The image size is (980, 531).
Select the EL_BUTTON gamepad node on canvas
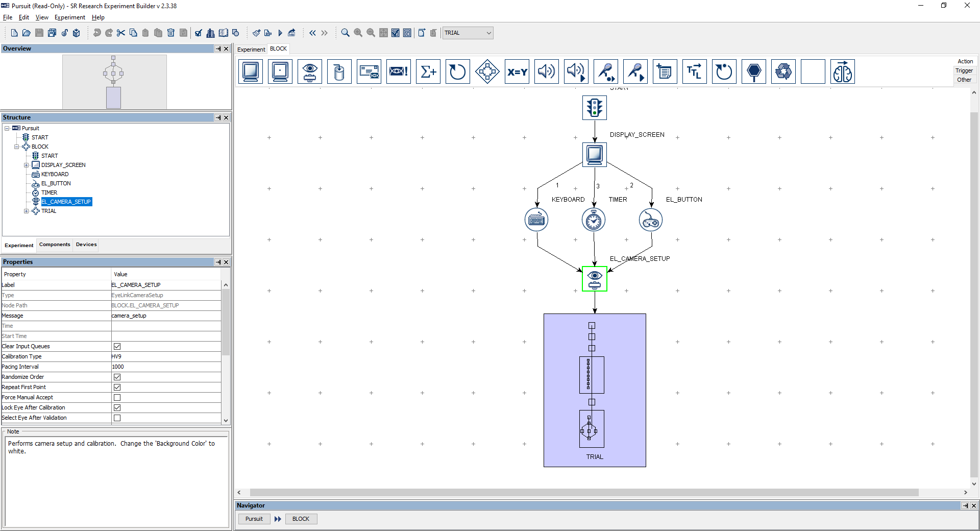point(651,220)
